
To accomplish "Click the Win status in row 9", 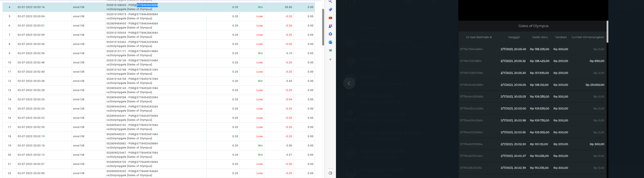I will pos(260,54).
